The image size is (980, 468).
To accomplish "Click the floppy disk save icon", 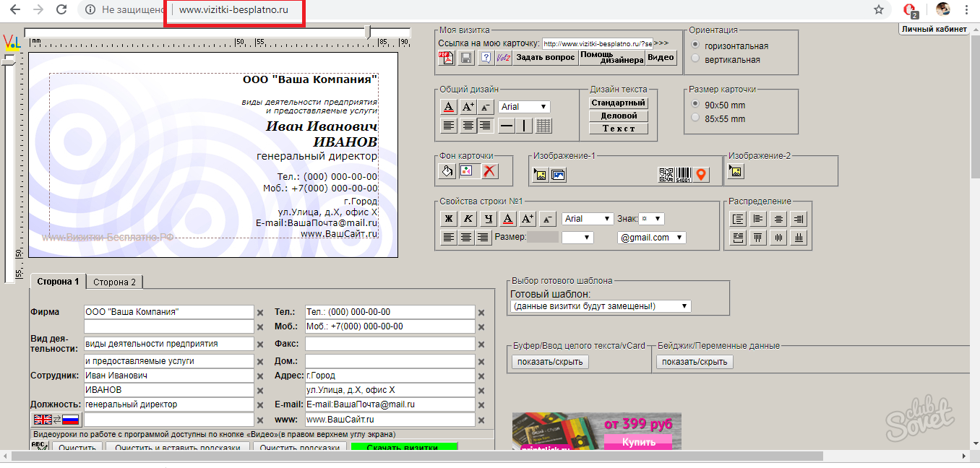I will click(467, 58).
